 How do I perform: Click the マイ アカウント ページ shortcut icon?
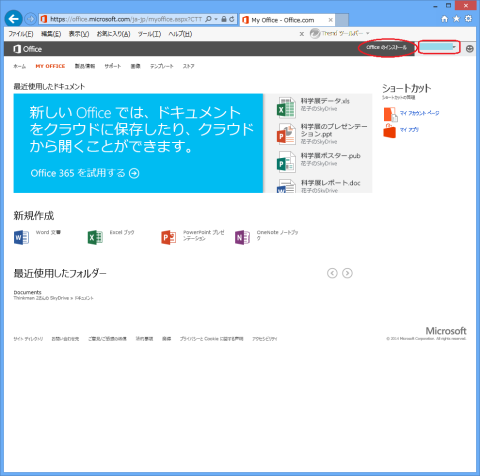pos(390,114)
